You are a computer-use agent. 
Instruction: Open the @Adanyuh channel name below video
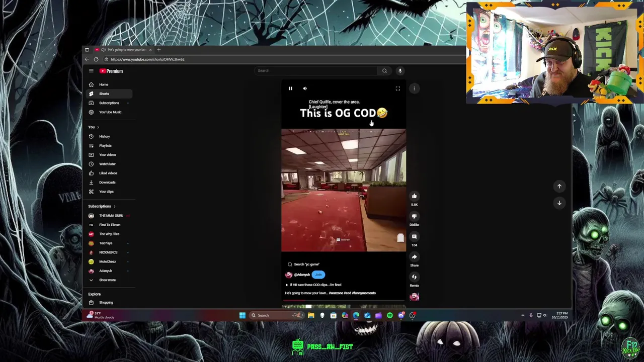coord(302,275)
